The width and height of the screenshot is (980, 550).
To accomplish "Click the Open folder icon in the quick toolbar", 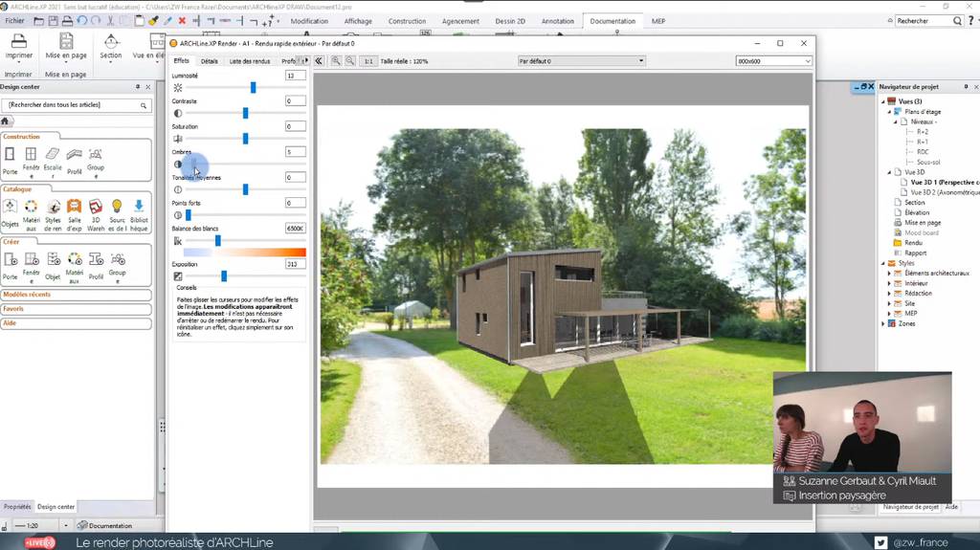I will point(38,21).
